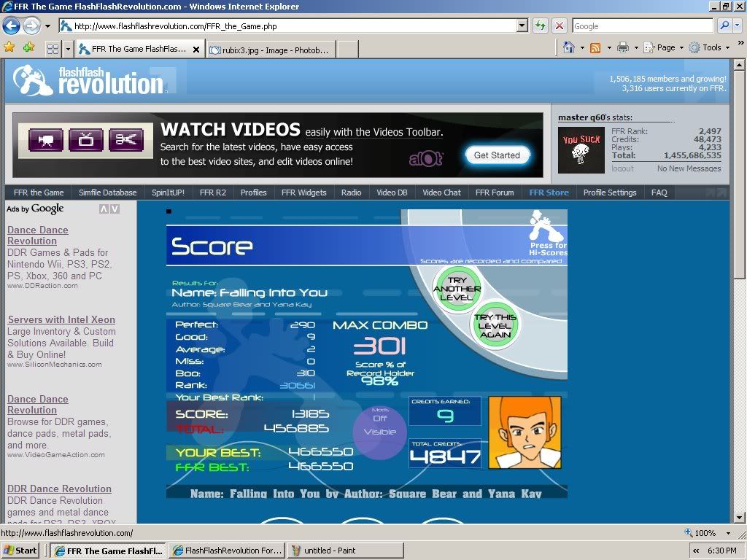This screenshot has height=560, width=747.
Task: Open the Page menu dropdown
Action: [665, 47]
